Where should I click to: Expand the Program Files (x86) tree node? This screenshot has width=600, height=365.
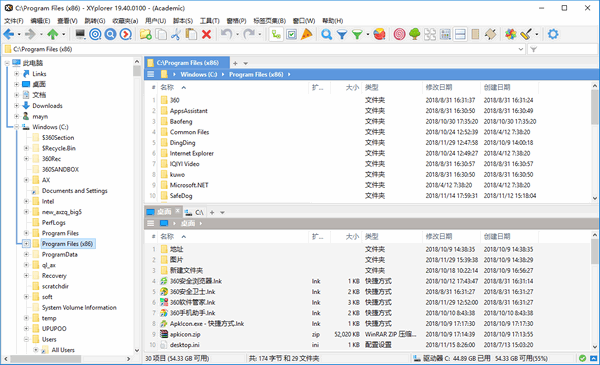click(x=26, y=243)
